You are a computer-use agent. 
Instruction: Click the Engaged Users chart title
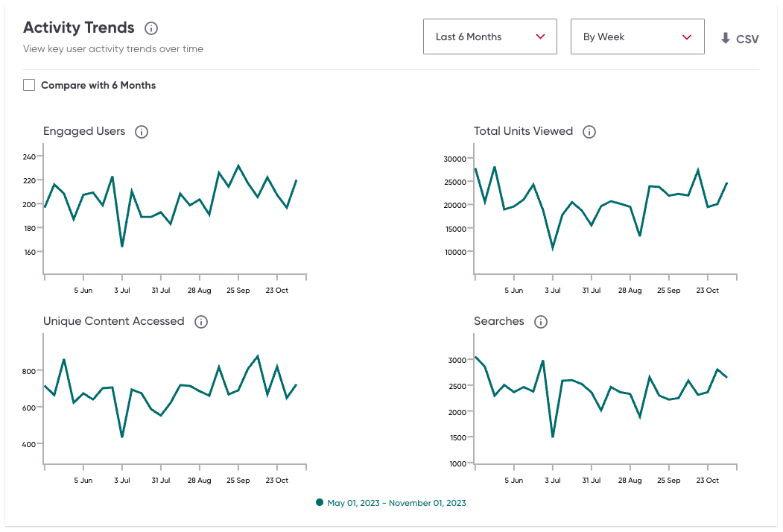(x=84, y=131)
